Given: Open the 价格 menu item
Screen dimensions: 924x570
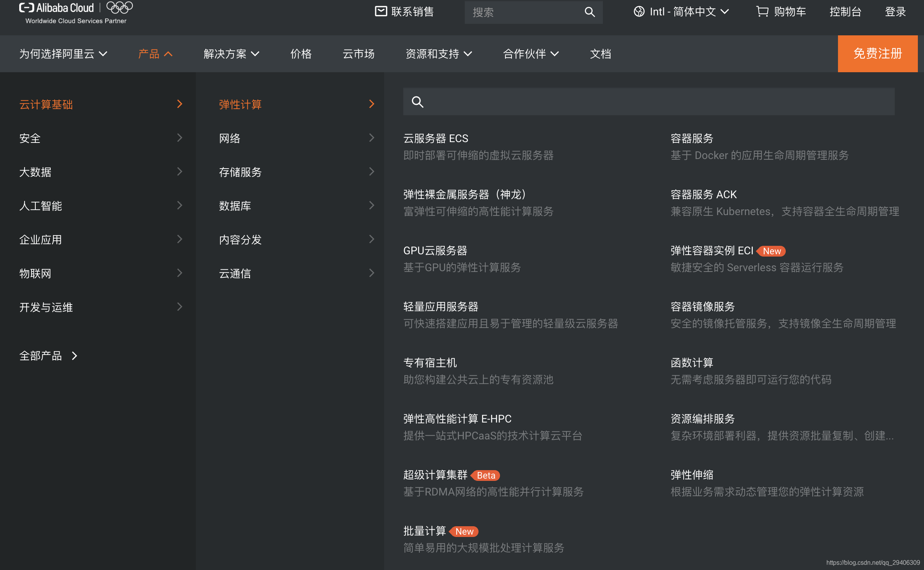Looking at the screenshot, I should (x=301, y=54).
